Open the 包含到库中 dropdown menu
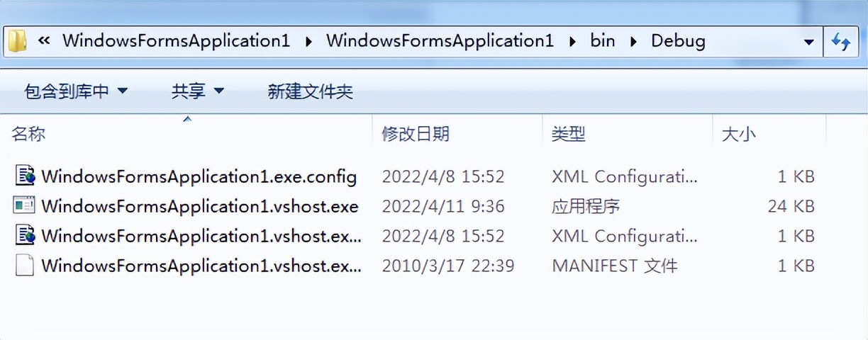Viewport: 868px width, 340px height. [76, 91]
